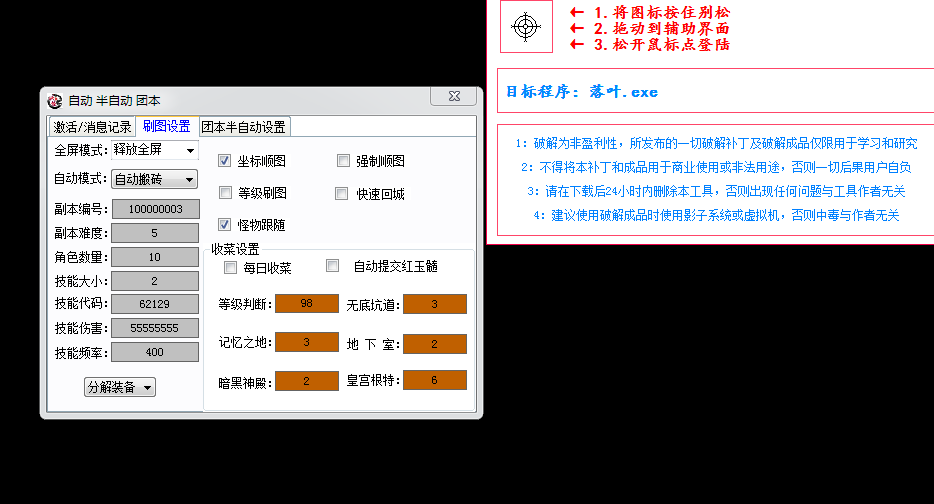Click the app icon in the title bar
The image size is (934, 504).
[x=55, y=100]
